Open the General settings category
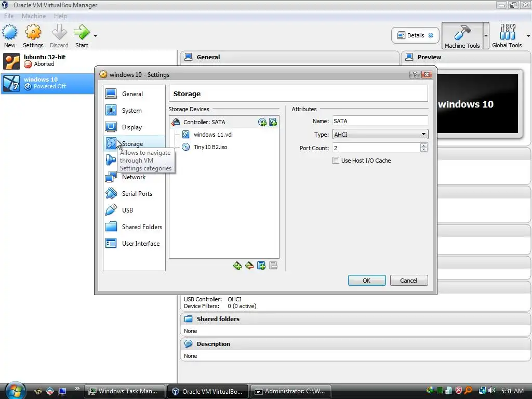The image size is (532, 399). 134,94
